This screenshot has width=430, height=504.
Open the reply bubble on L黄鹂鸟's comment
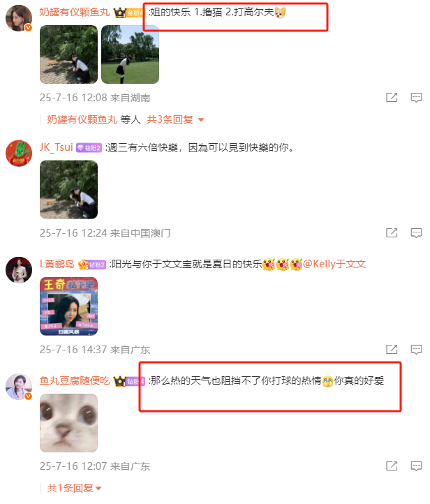point(416,350)
